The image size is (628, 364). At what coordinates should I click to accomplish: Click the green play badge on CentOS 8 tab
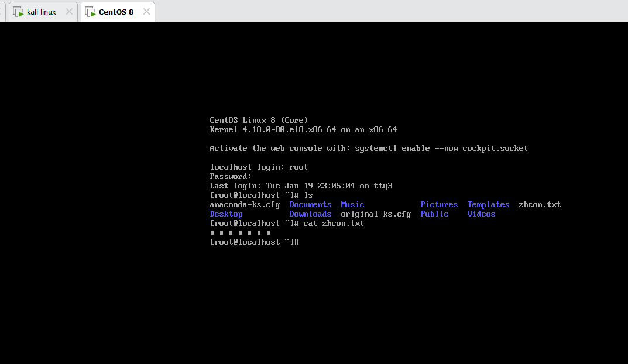pyautogui.click(x=94, y=13)
